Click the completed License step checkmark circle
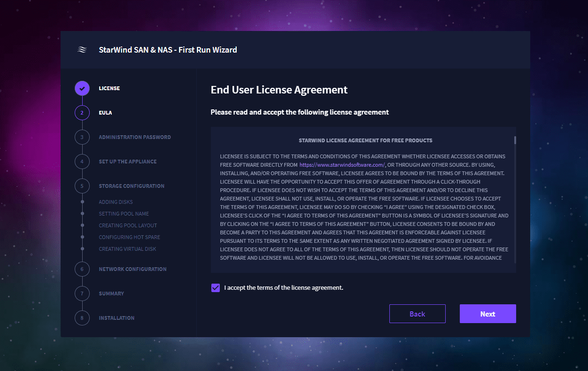Image resolution: width=588 pixels, height=371 pixels. [82, 88]
